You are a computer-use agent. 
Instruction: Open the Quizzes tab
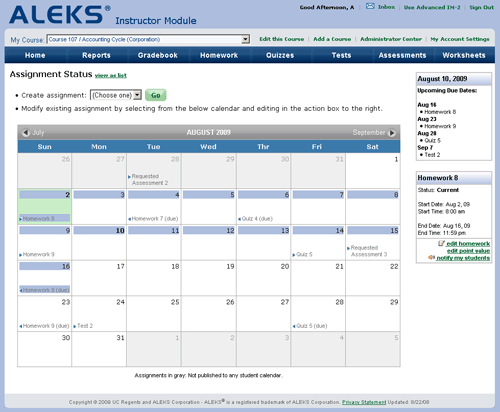[x=280, y=55]
